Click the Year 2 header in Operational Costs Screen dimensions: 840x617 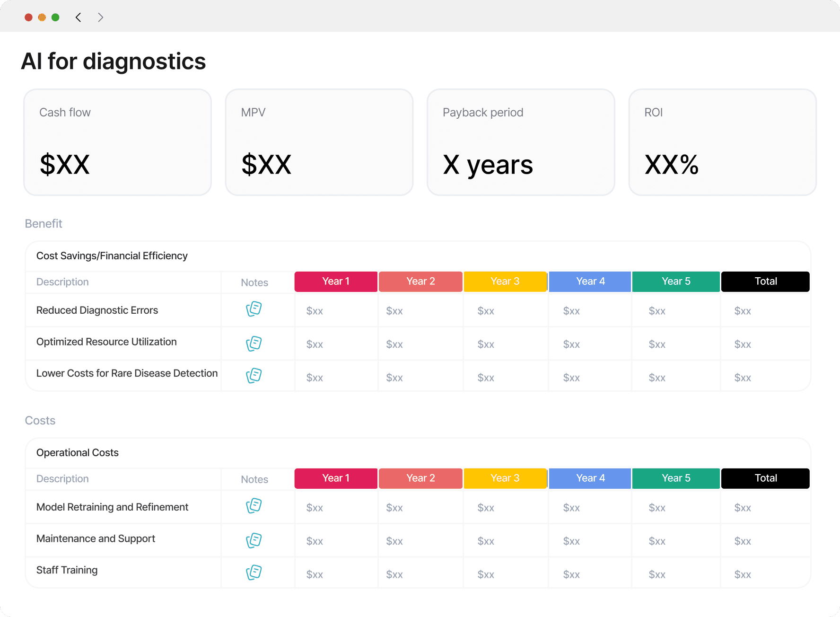pos(420,478)
